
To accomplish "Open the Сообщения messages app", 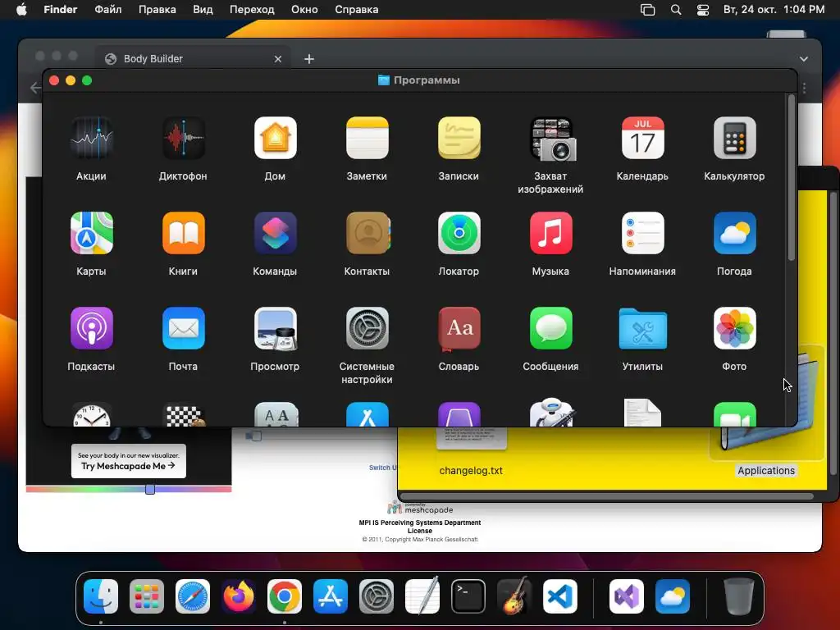I will [550, 328].
